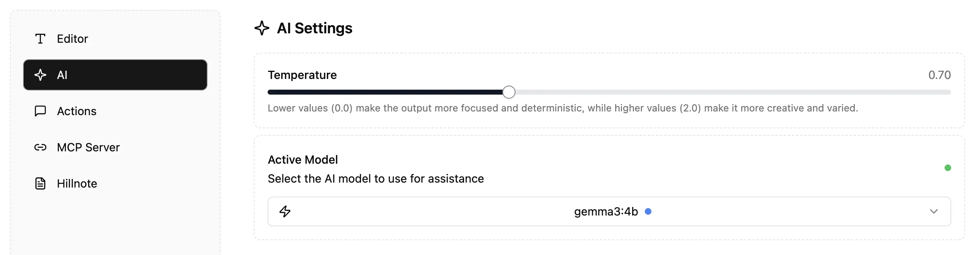The width and height of the screenshot is (980, 255).
Task: Open the gemma3:4b model dropdown
Action: (x=605, y=211)
